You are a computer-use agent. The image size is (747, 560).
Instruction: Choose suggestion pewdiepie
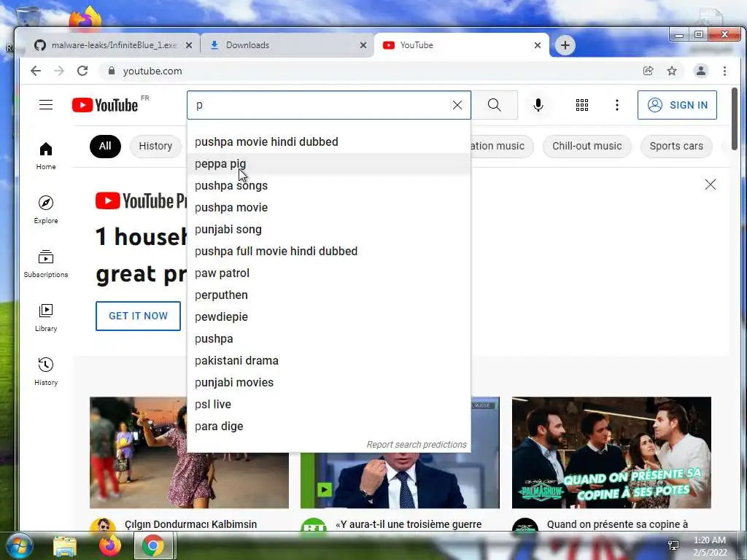(x=329, y=317)
